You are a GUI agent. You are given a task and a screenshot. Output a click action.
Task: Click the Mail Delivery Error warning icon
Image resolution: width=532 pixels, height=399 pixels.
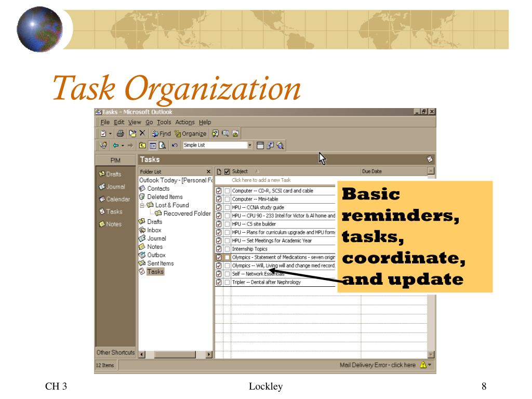423,365
